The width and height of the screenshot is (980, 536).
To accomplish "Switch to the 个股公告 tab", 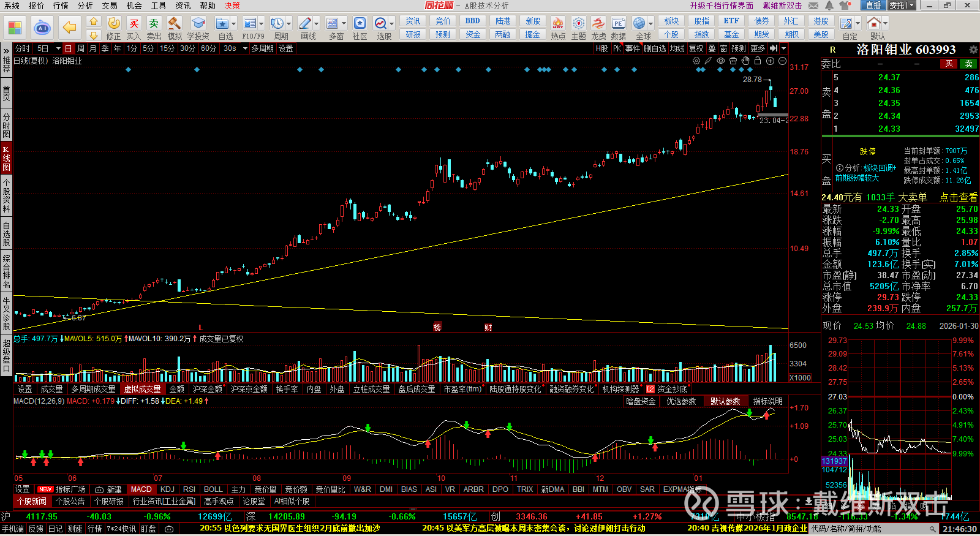I will [70, 501].
